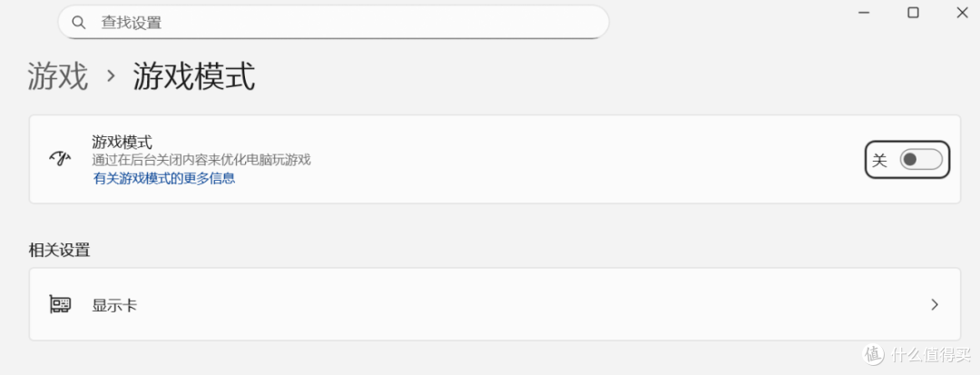Screen dimensions: 980x375
Task: Click the speedometer game mode icon
Action: coord(60,159)
